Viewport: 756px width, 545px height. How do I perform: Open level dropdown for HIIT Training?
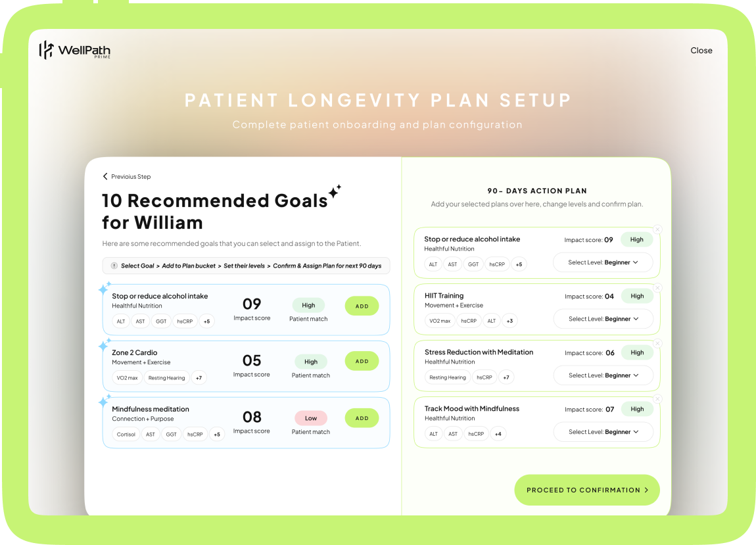603,319
